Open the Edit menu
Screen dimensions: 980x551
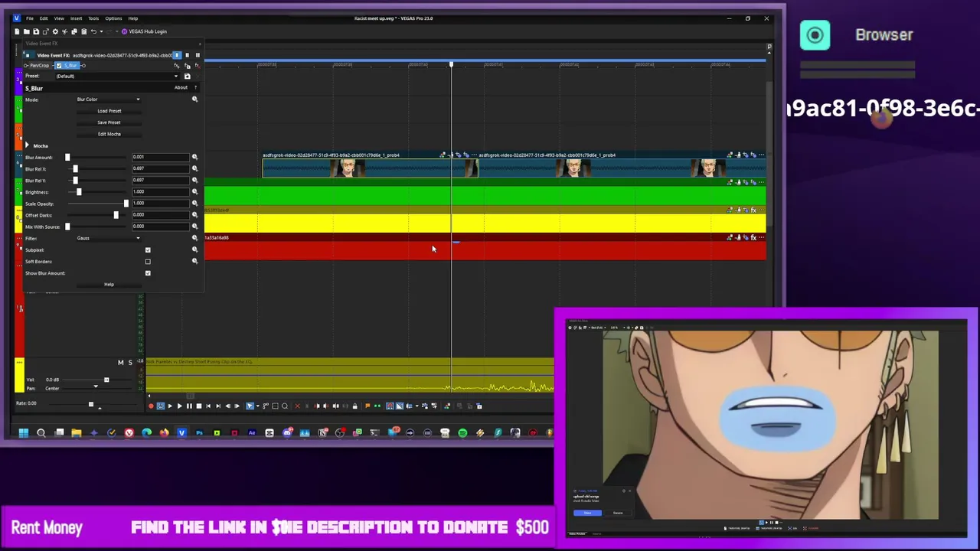(44, 18)
